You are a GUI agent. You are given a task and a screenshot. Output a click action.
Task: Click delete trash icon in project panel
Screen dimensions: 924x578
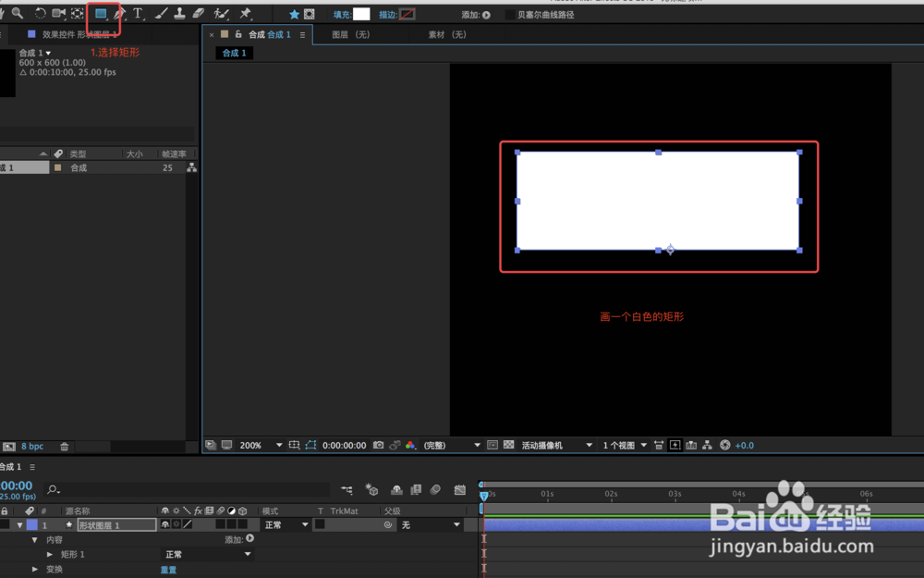(65, 447)
